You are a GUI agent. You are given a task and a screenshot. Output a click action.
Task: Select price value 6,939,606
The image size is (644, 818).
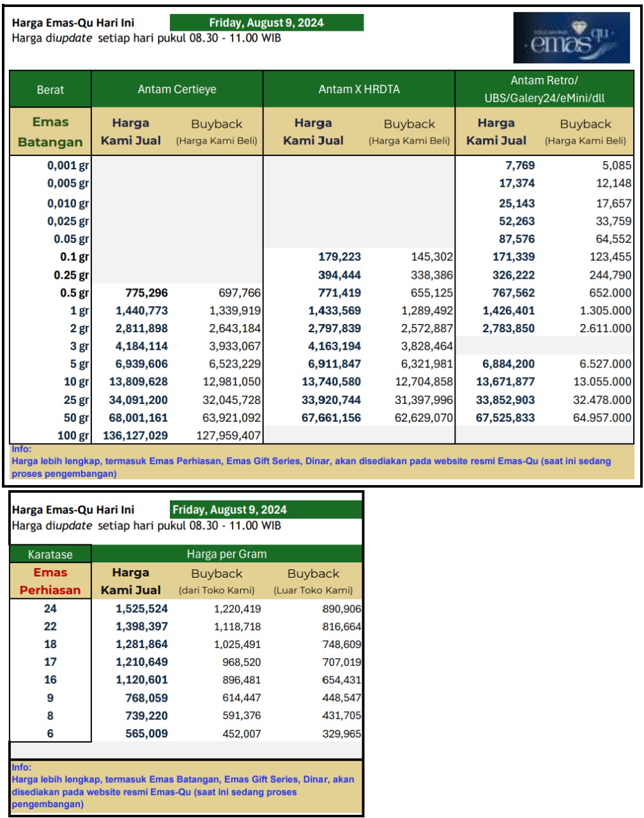pos(142,364)
